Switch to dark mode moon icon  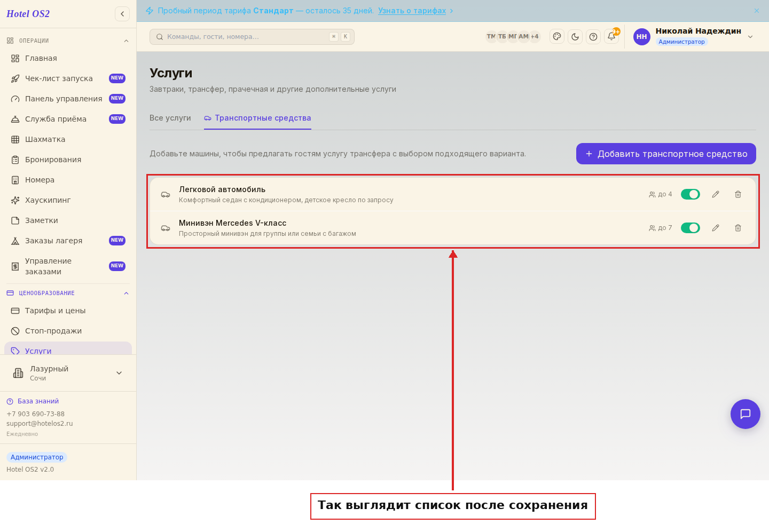coord(575,37)
